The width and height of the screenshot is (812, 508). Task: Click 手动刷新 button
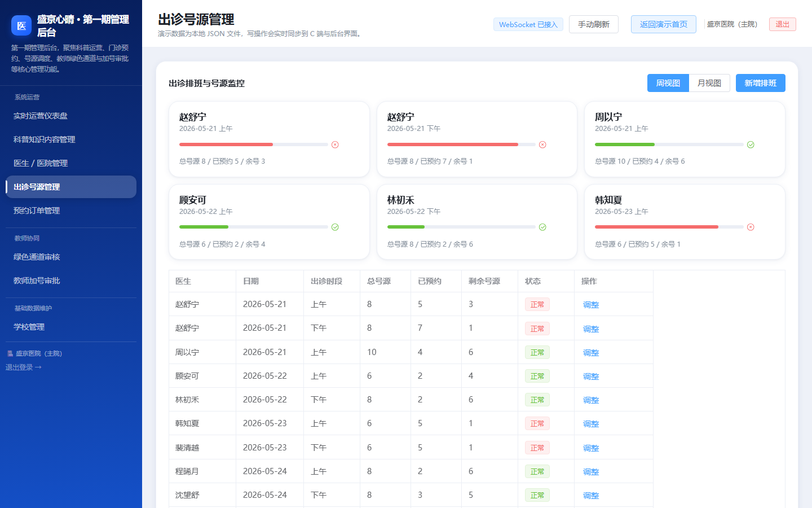coord(594,24)
